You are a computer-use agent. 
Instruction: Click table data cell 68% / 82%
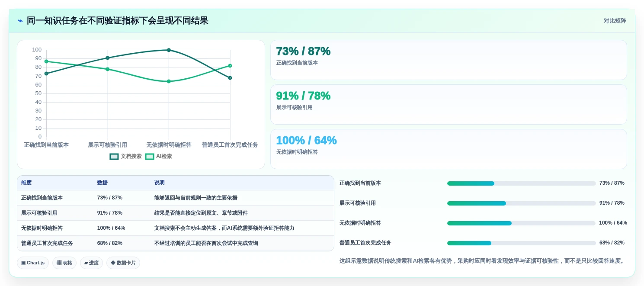click(x=110, y=243)
